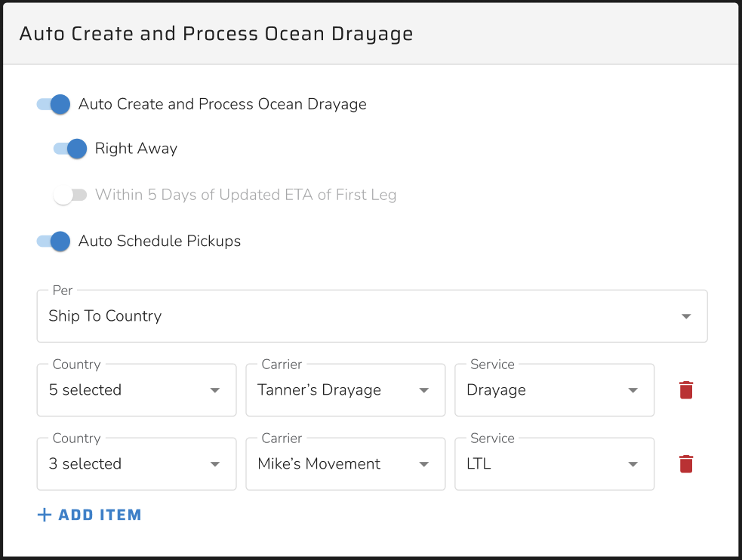Open the LTL service dropdown

point(553,464)
